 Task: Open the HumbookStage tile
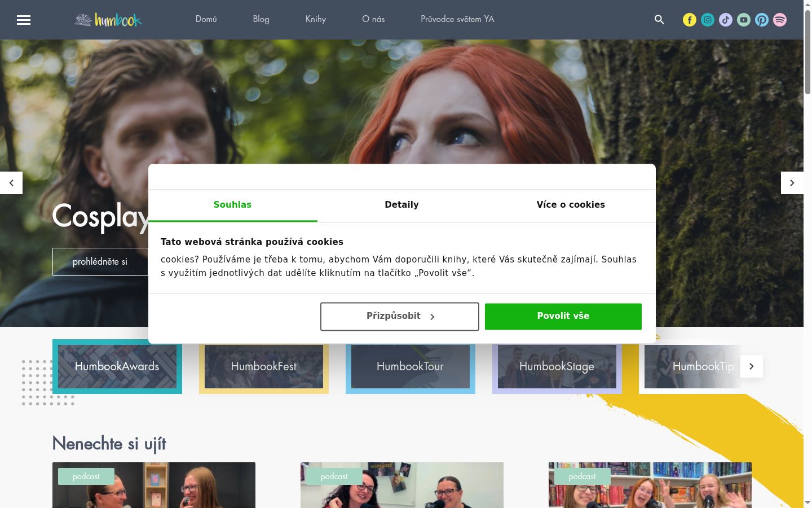[557, 366]
